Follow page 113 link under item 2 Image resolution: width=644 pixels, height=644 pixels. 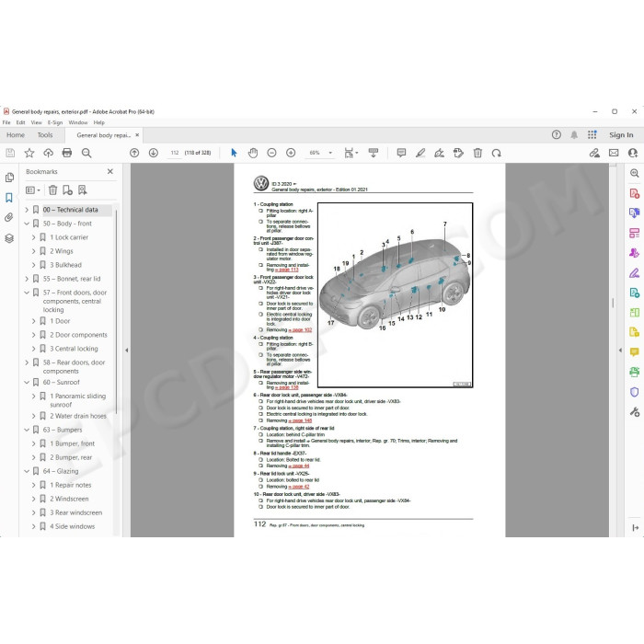287,270
